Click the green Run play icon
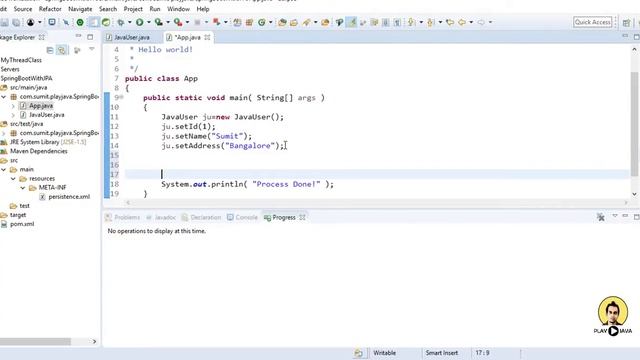Screen dimensions: 640x360 point(140,22)
